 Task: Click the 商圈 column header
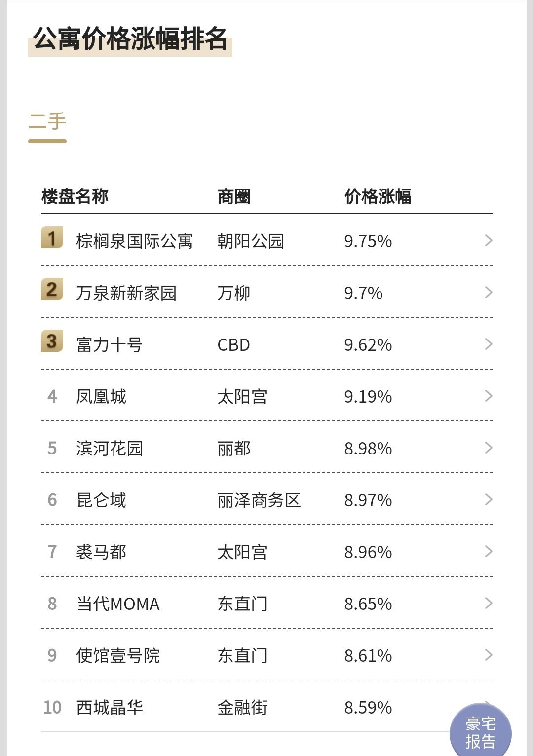point(234,196)
